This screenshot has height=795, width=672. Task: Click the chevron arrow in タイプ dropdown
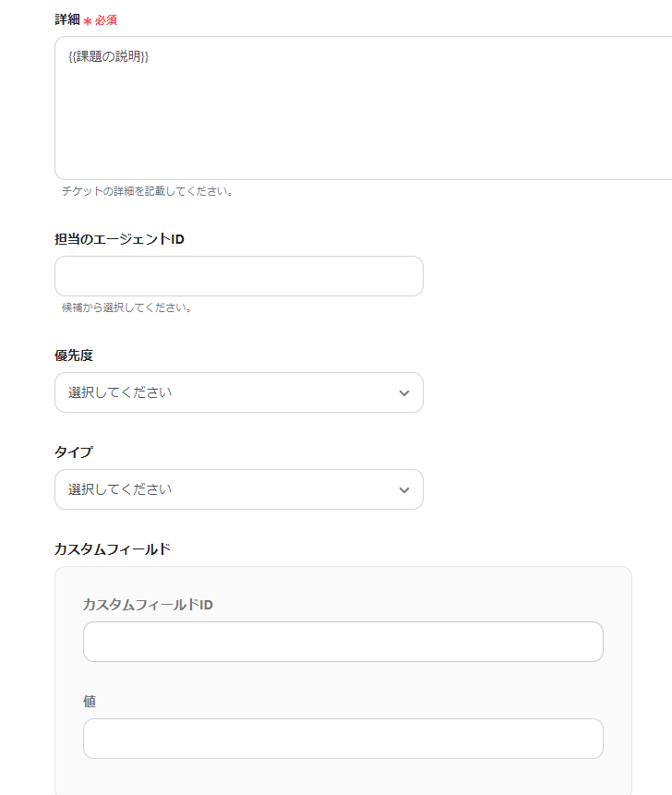[x=403, y=489]
